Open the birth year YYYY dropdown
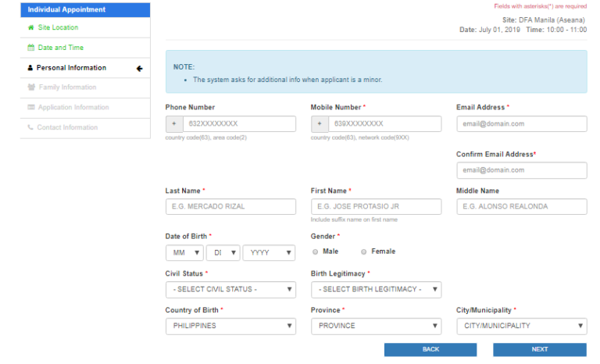The height and width of the screenshot is (364, 600). click(269, 253)
